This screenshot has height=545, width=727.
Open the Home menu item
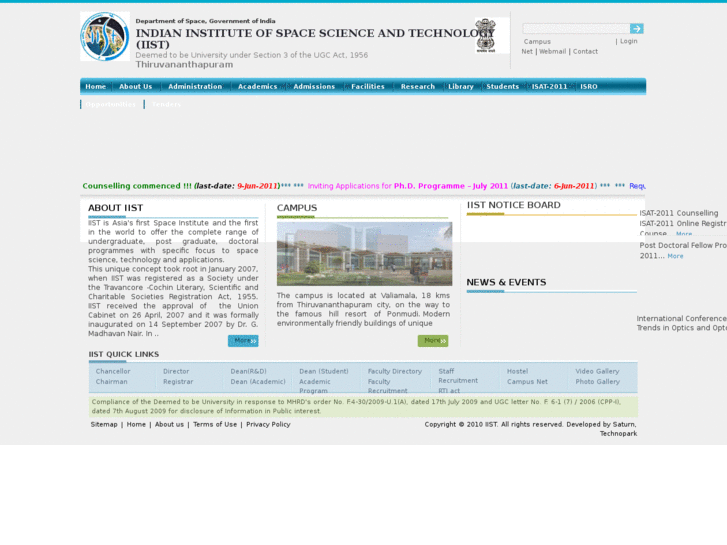pos(96,86)
